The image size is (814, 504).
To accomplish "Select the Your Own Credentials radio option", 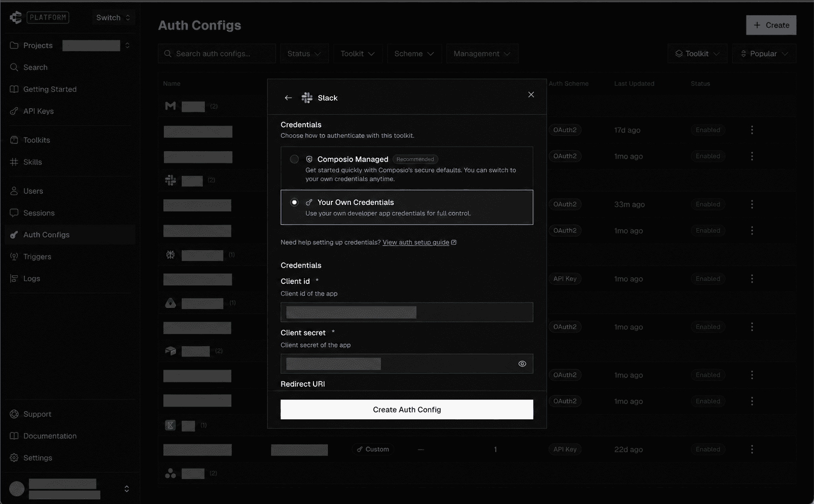I will pos(294,202).
